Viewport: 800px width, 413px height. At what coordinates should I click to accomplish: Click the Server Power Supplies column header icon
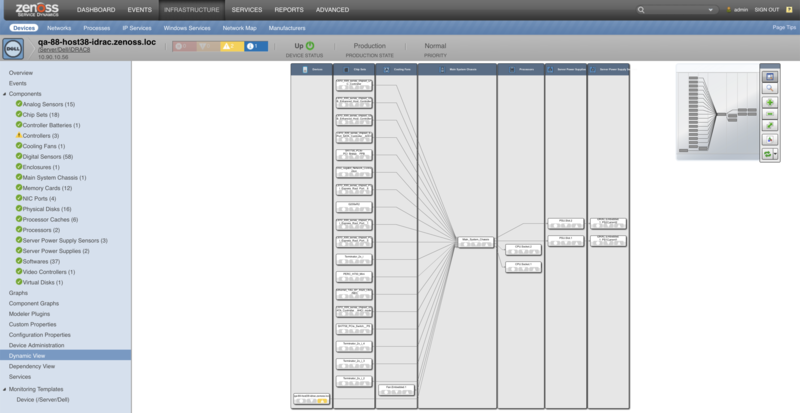(x=550, y=69)
